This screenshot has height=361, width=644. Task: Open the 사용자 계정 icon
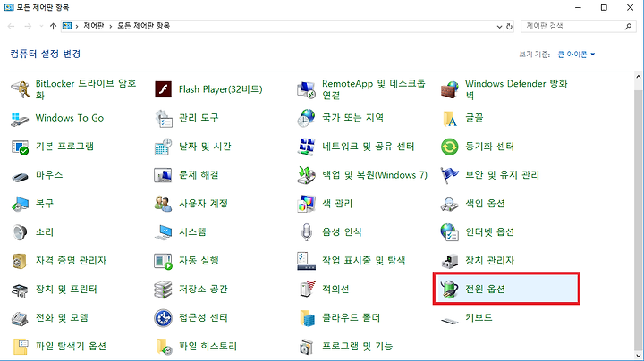(x=163, y=204)
